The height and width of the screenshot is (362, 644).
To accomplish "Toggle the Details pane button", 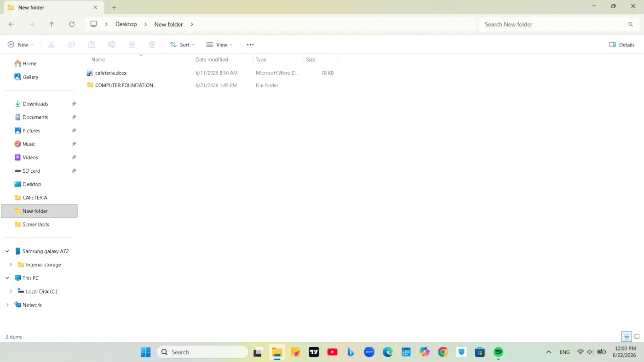I will click(x=621, y=45).
